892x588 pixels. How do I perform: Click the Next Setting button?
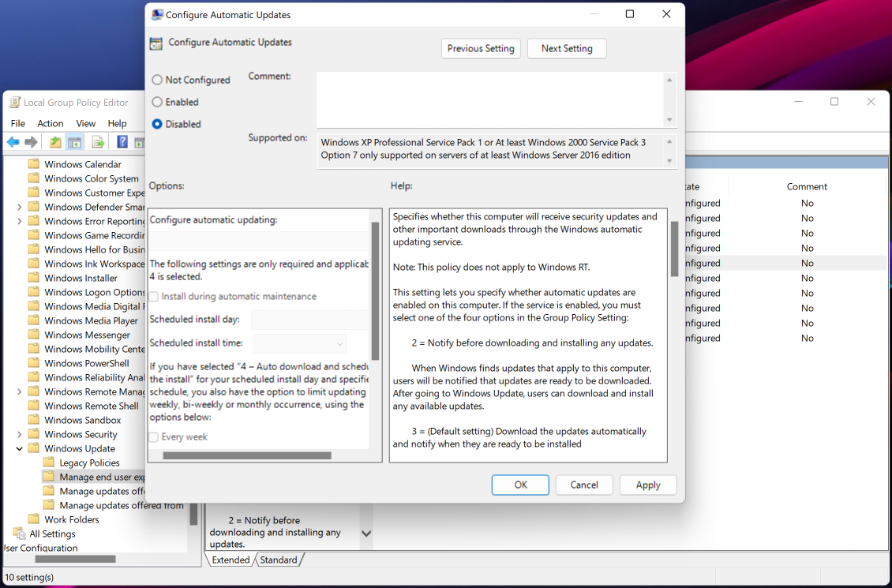pyautogui.click(x=566, y=48)
